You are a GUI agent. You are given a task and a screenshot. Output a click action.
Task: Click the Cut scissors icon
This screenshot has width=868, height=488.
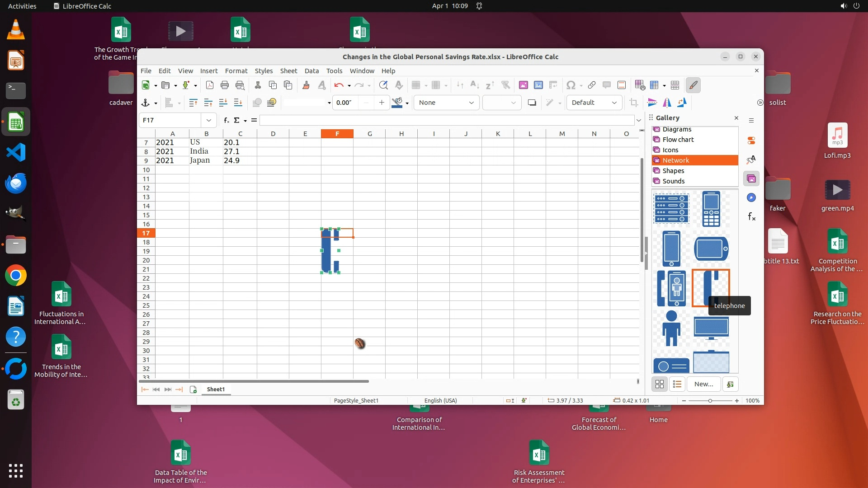[258, 85]
